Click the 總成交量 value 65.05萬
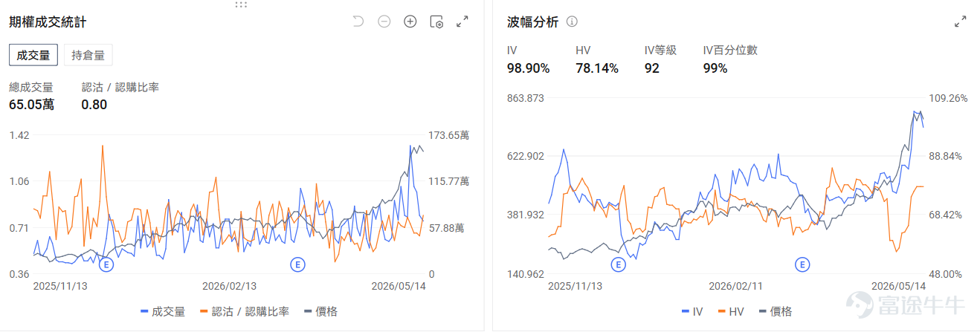The width and height of the screenshot is (980, 332). pyautogui.click(x=31, y=105)
